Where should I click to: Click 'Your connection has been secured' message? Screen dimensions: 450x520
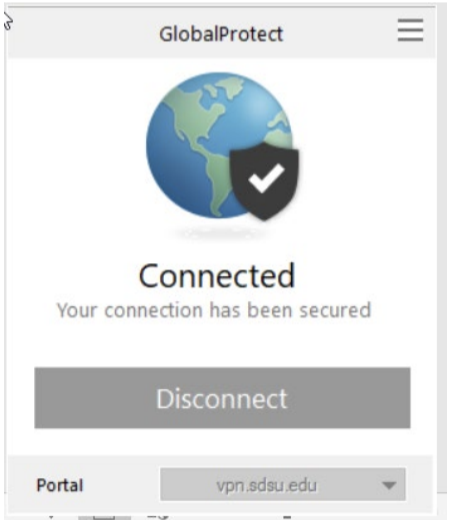coord(214,310)
